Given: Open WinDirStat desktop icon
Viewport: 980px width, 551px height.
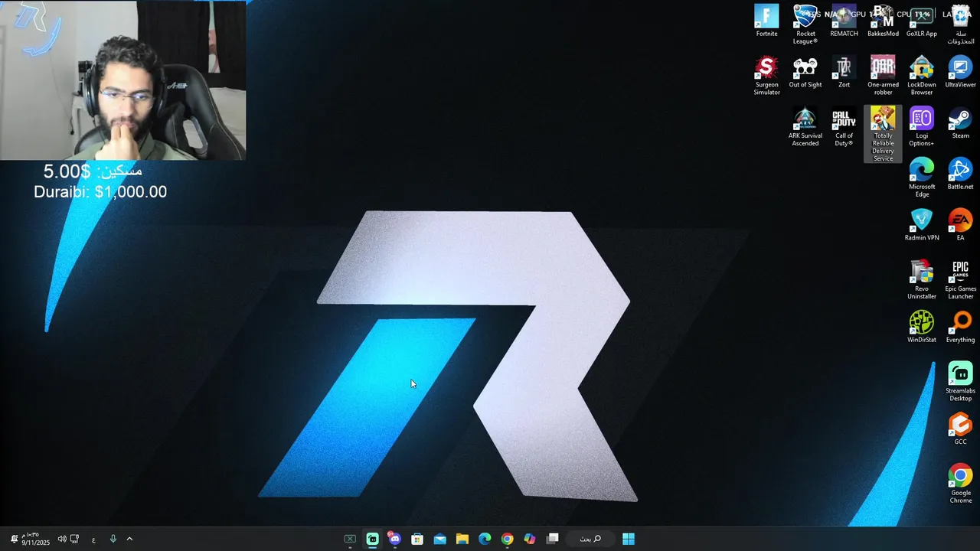Looking at the screenshot, I should pyautogui.click(x=922, y=328).
